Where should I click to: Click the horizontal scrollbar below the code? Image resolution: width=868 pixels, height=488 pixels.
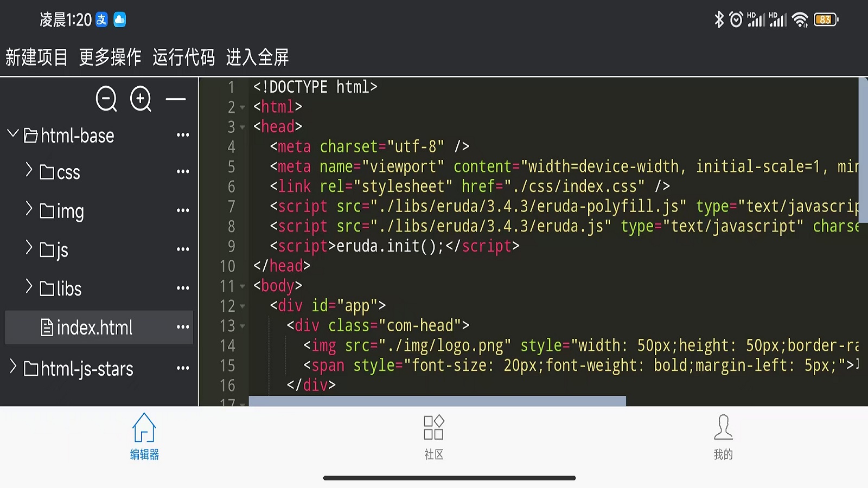pyautogui.click(x=437, y=401)
